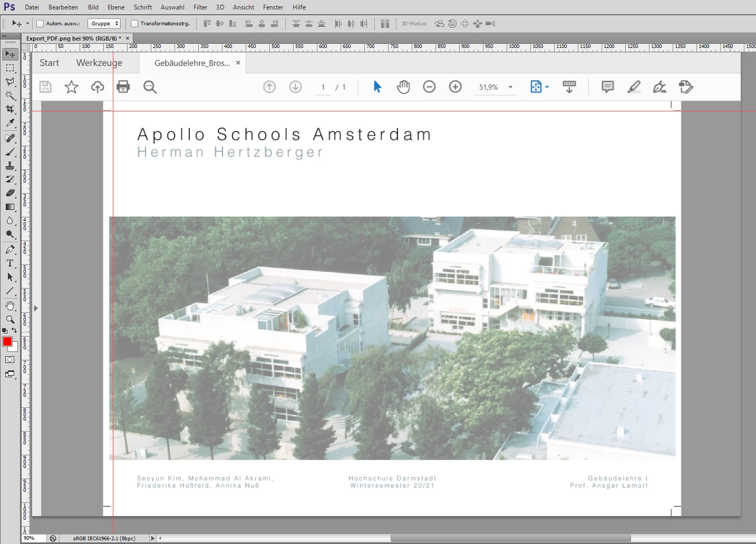Expand the collapsed toolbox double arrow
756x544 pixels.
(x=4, y=36)
